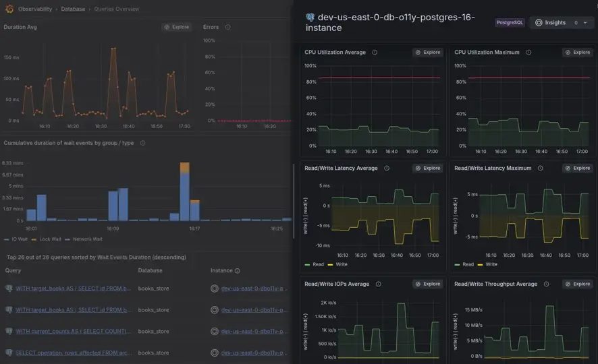Toggle the IO Wait legend series
The width and height of the screenshot is (598, 364).
[16, 239]
